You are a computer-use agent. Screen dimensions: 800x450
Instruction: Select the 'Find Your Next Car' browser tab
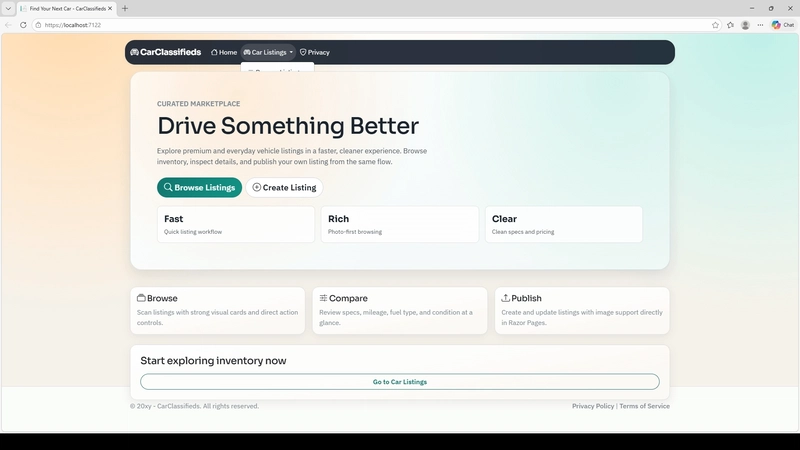pyautogui.click(x=67, y=8)
